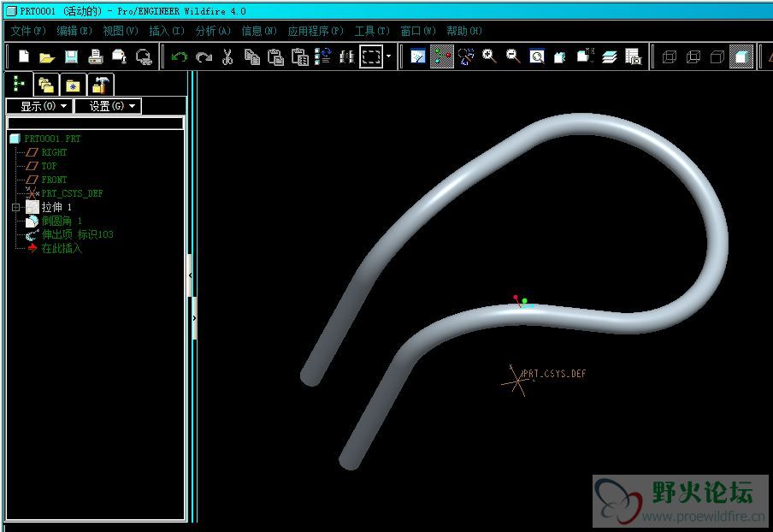Open reorient view icon
Viewport: 773px width, 532px height.
click(560, 56)
